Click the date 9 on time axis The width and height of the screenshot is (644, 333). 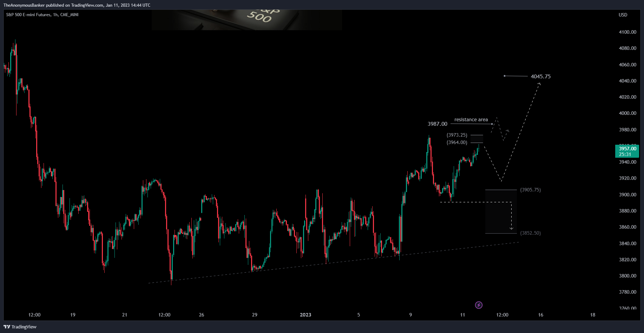[x=410, y=315]
